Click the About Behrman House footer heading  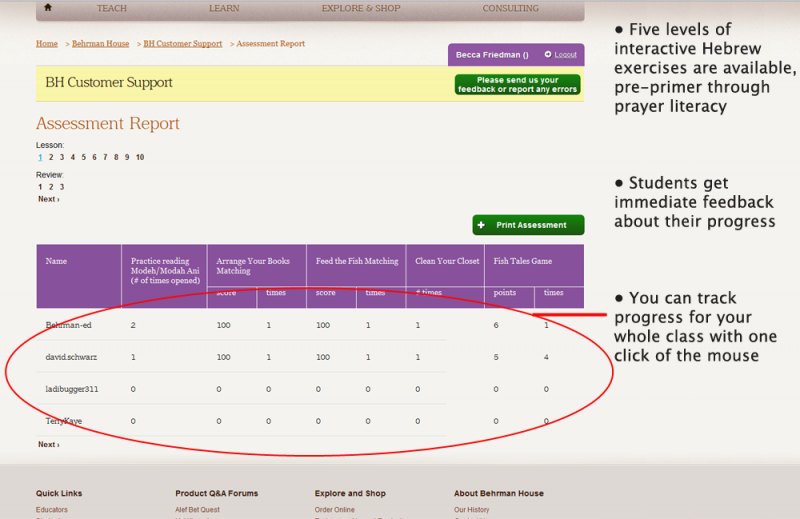pos(498,493)
